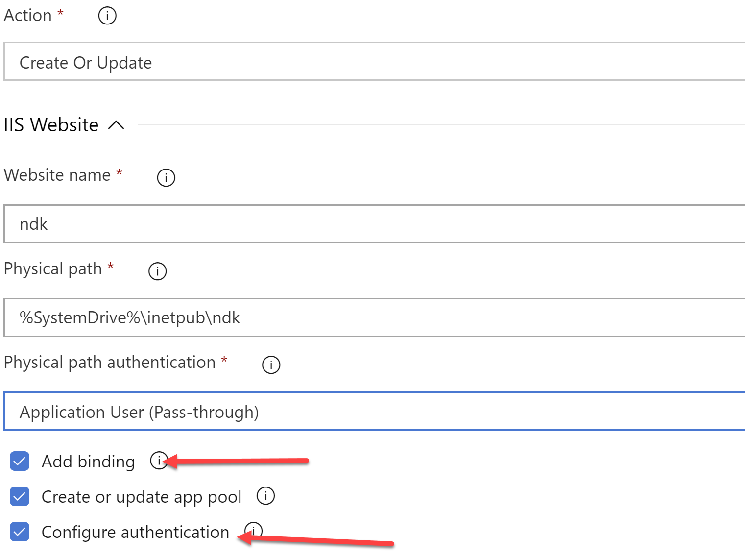This screenshot has height=560, width=745.
Task: Click the 'Physical path authentication' field label
Action: (x=110, y=363)
